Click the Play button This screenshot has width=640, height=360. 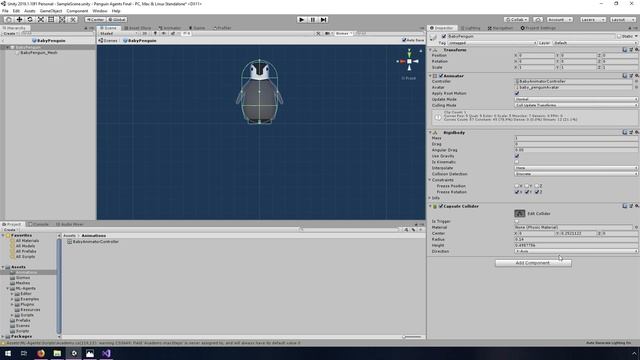click(x=302, y=20)
